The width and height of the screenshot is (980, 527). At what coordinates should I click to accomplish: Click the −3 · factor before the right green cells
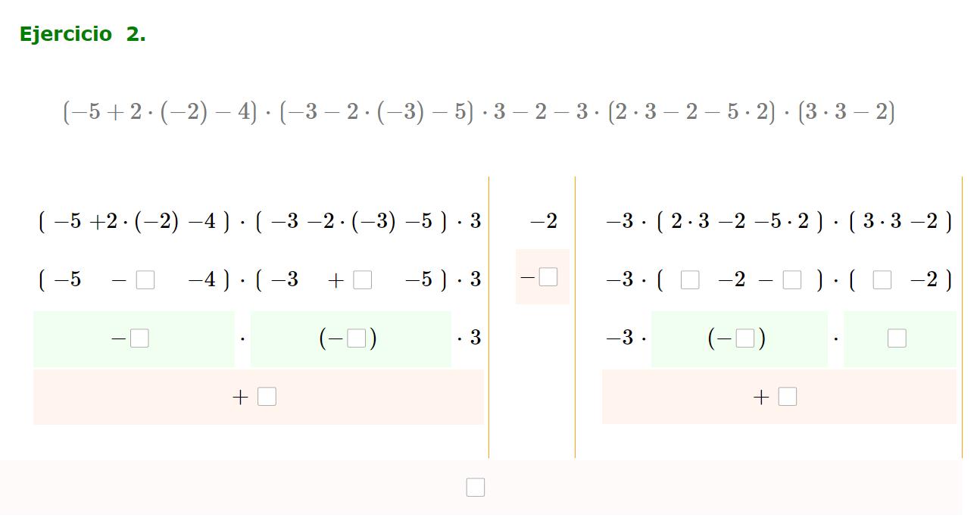coord(626,338)
